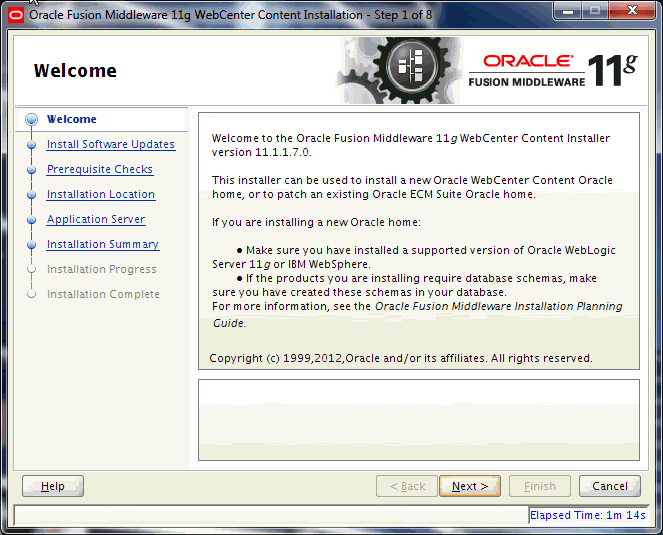Minimize the installer window
The width and height of the screenshot is (663, 535).
[x=568, y=11]
